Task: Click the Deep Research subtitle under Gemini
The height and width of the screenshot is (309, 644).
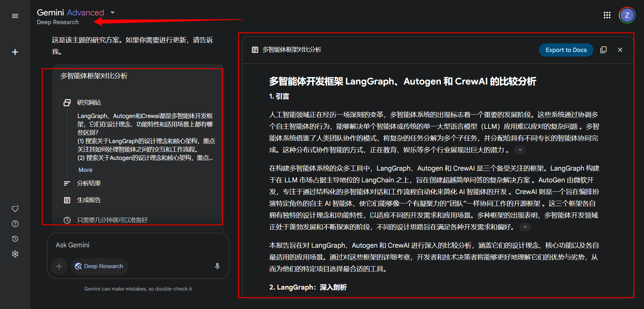Action: point(58,22)
